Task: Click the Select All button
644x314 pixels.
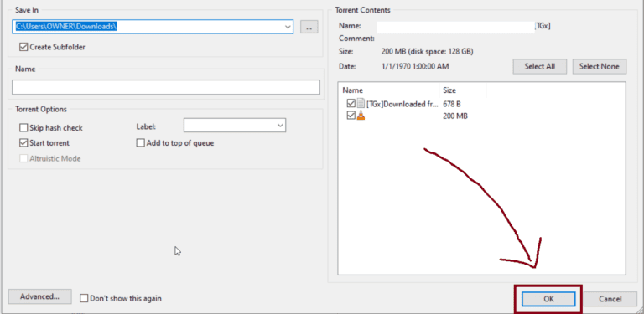Action: 540,66
